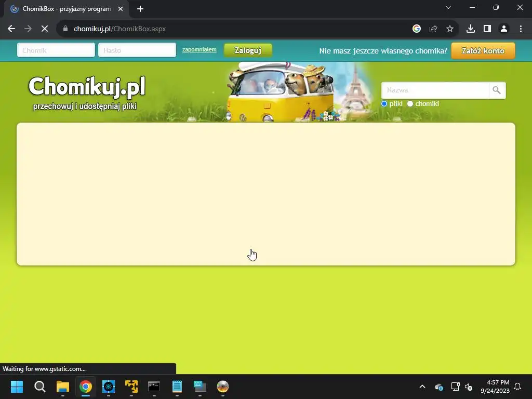The image size is (532, 399).
Task: Click the Zaloguj button
Action: pyautogui.click(x=248, y=50)
